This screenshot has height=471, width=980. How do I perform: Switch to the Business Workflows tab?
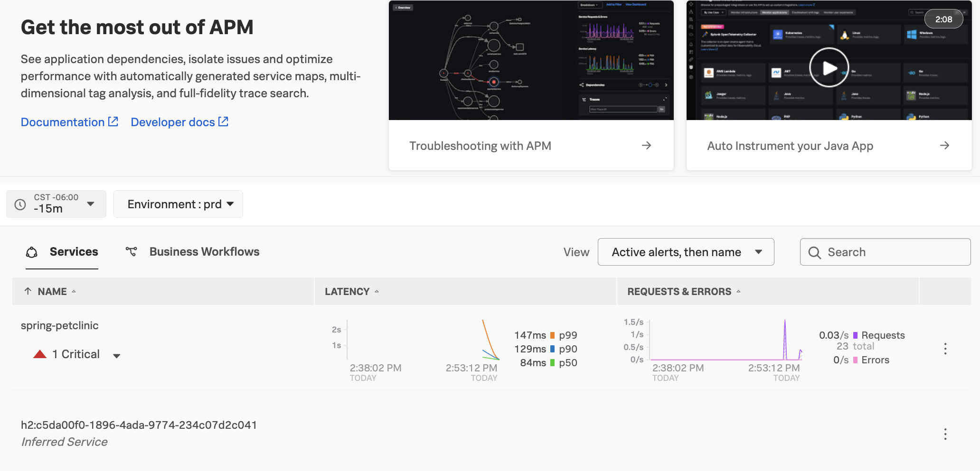point(192,252)
